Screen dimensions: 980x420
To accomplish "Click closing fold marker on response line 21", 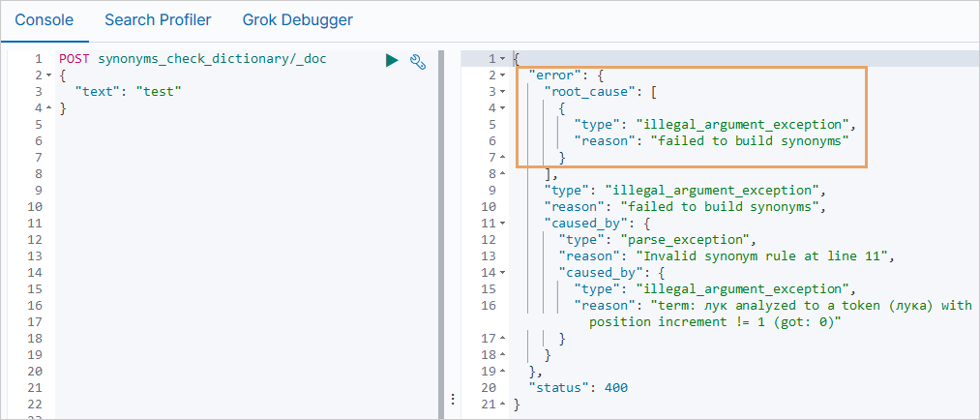I will (503, 405).
